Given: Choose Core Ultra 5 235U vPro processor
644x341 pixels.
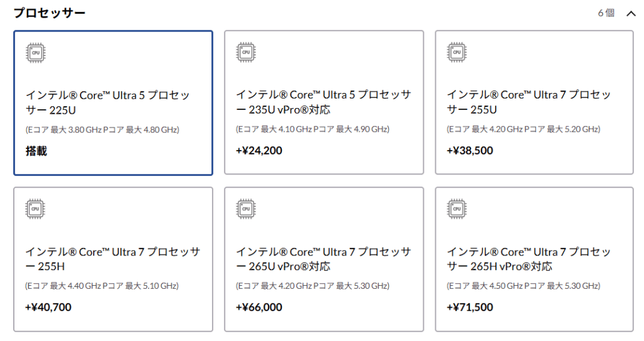Looking at the screenshot, I should [324, 103].
